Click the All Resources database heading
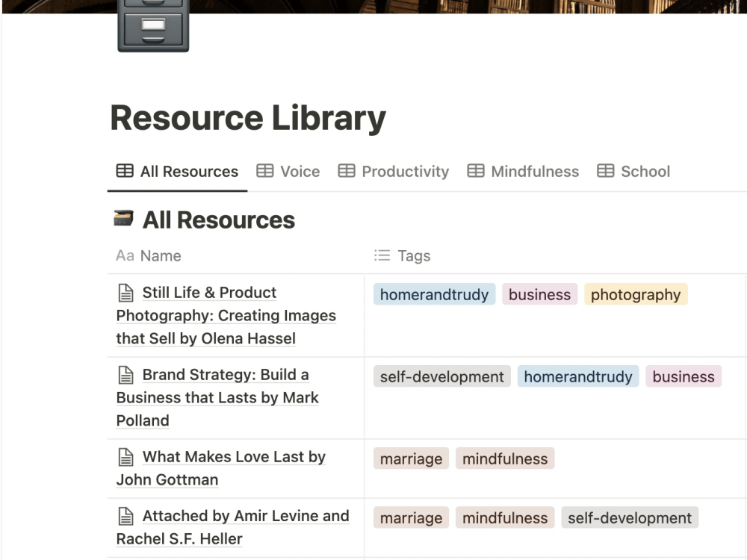 point(219,220)
